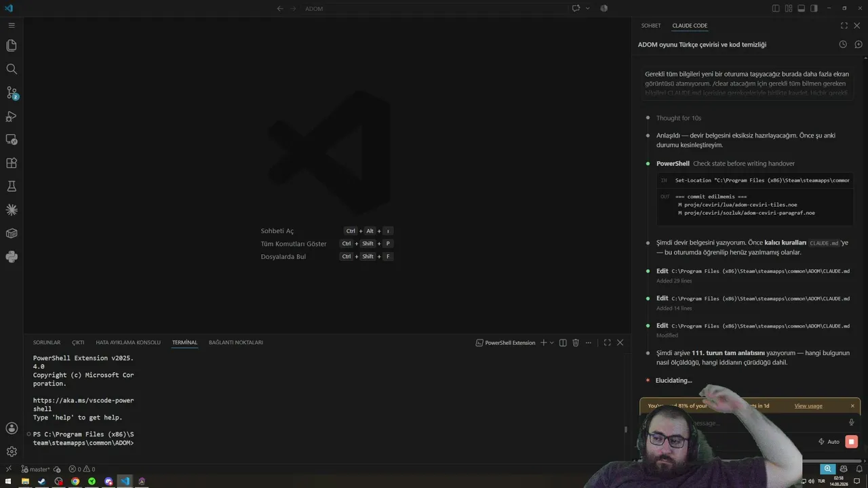Open the Run and Debug view
This screenshot has height=488, width=868.
(12, 117)
